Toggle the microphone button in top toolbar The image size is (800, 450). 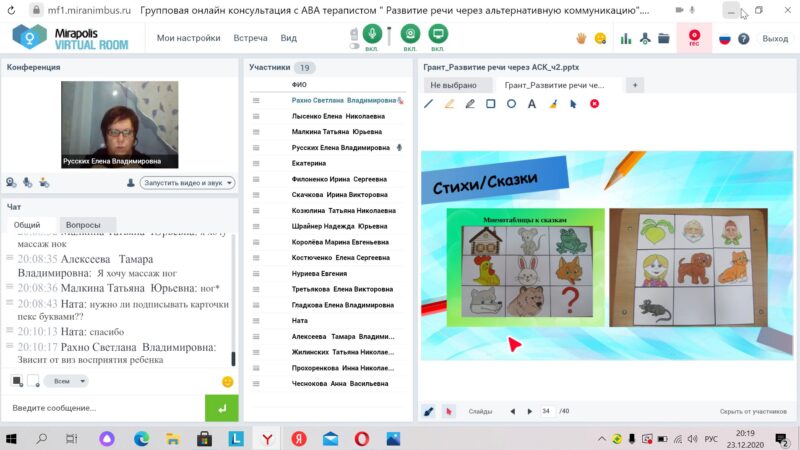click(x=372, y=34)
